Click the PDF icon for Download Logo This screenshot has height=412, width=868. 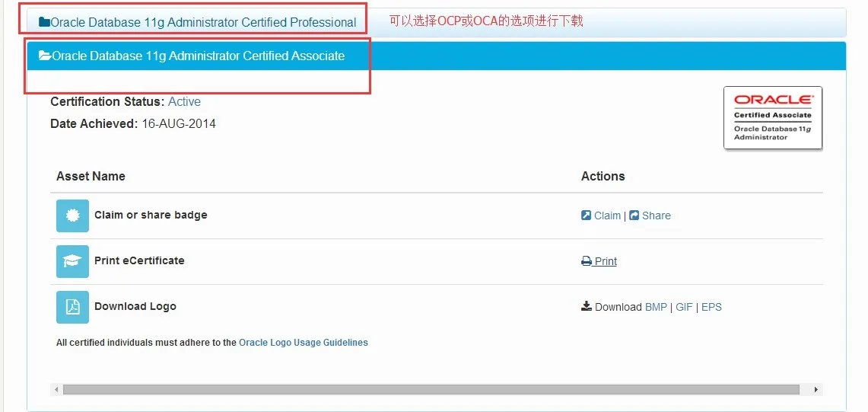72,307
